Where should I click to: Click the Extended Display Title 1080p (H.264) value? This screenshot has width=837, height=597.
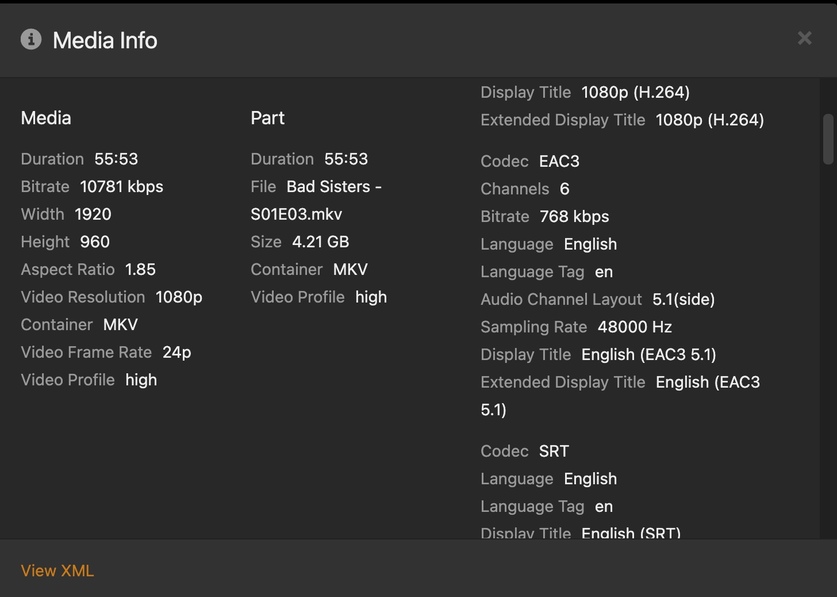click(710, 120)
